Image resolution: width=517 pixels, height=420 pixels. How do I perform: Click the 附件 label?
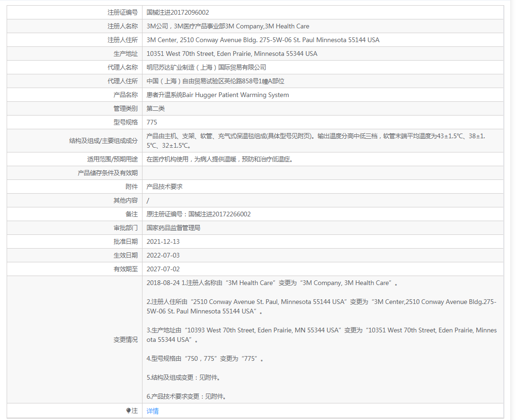tap(131, 187)
